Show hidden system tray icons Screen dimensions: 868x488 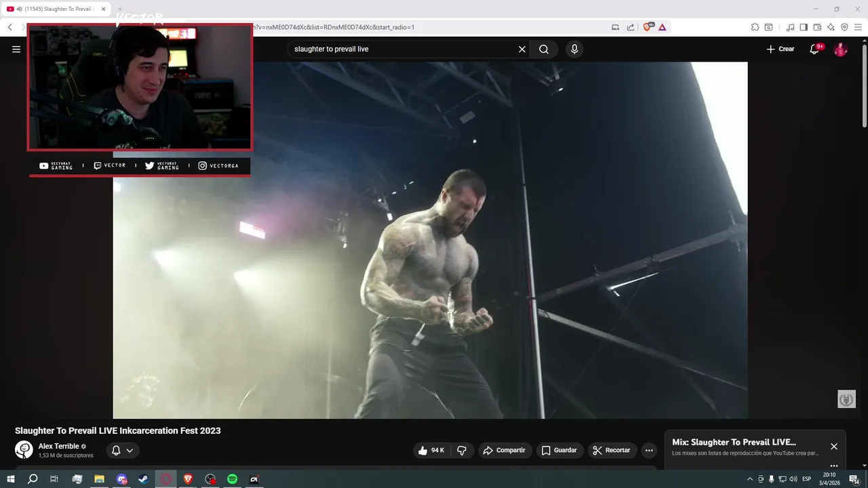pos(749,479)
